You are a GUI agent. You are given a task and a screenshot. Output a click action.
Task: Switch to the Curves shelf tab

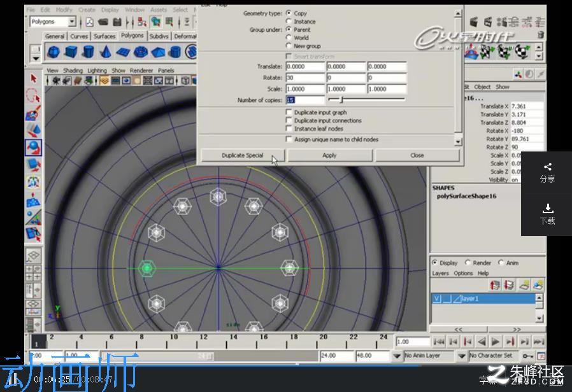79,36
